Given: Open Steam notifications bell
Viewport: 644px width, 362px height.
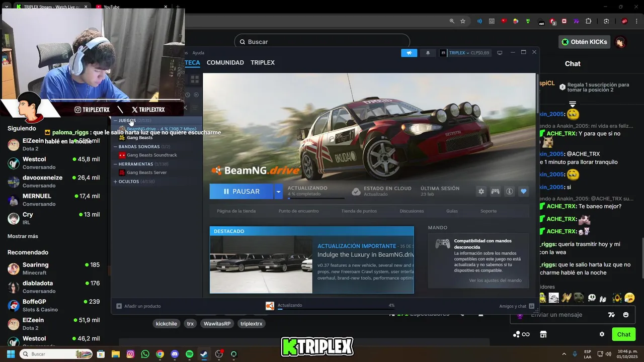Looking at the screenshot, I should 428,53.
